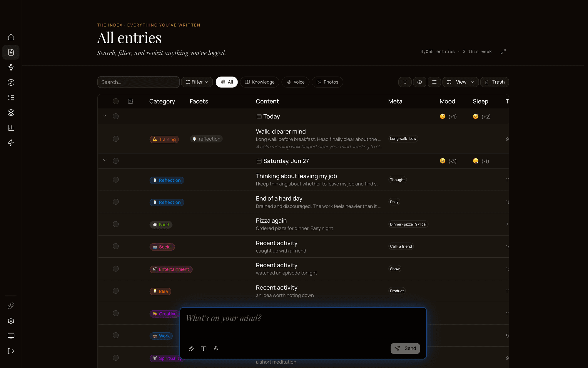
Task: Open the Home icon in sidebar
Action: [x=11, y=37]
